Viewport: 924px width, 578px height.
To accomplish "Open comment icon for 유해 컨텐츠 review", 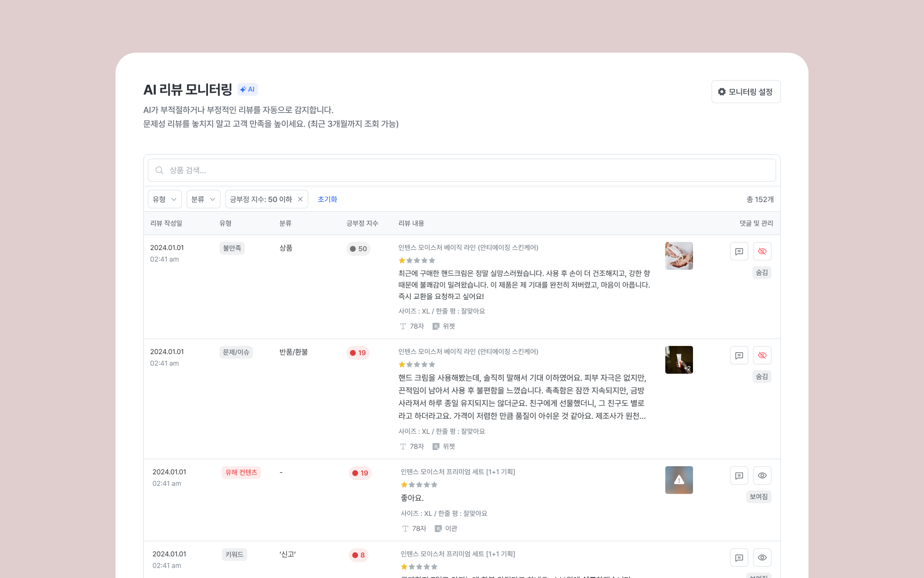I will [739, 476].
